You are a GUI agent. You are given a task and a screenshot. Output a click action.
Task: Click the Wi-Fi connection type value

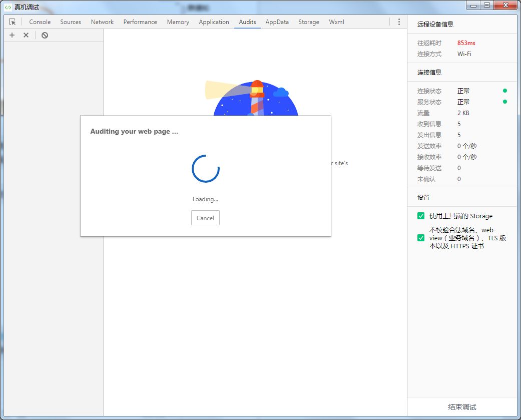(464, 54)
